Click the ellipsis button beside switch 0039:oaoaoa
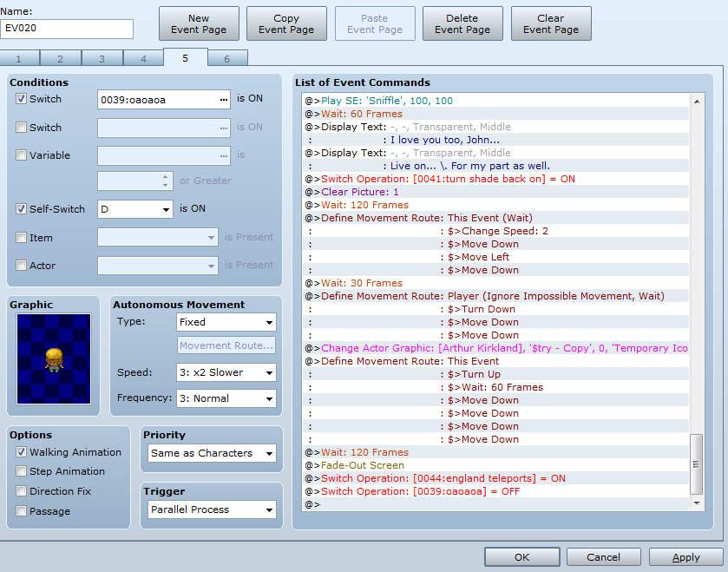 coord(223,99)
